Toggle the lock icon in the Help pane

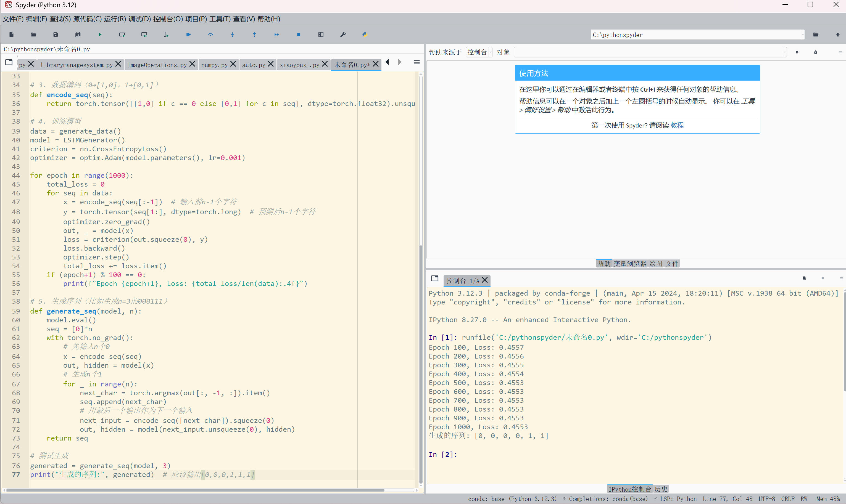(815, 52)
